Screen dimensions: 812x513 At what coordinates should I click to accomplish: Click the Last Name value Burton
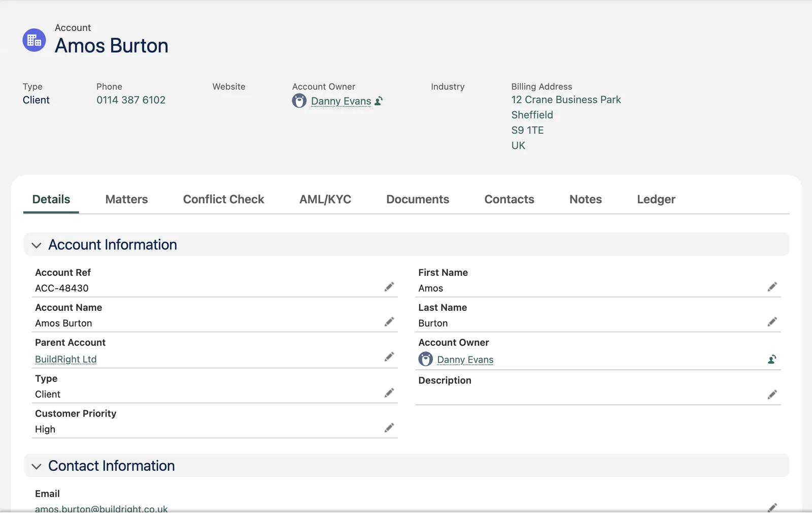[433, 323]
